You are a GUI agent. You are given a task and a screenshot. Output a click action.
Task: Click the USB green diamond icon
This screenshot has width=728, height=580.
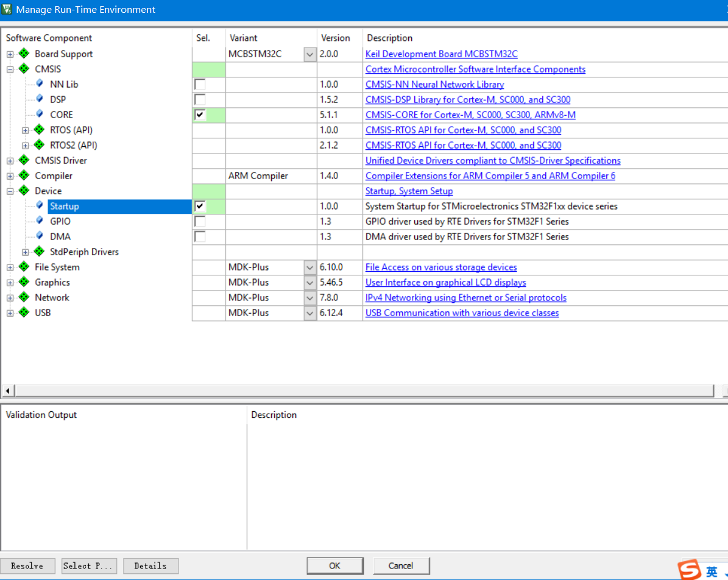tap(24, 313)
